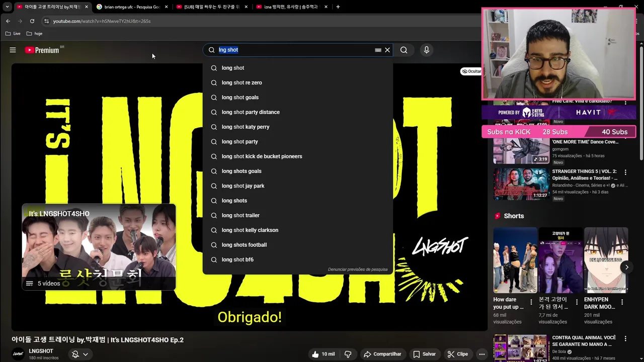The image size is (644, 362).
Task: Select suggestion 'long shot katy perry'
Action: coord(298,127)
